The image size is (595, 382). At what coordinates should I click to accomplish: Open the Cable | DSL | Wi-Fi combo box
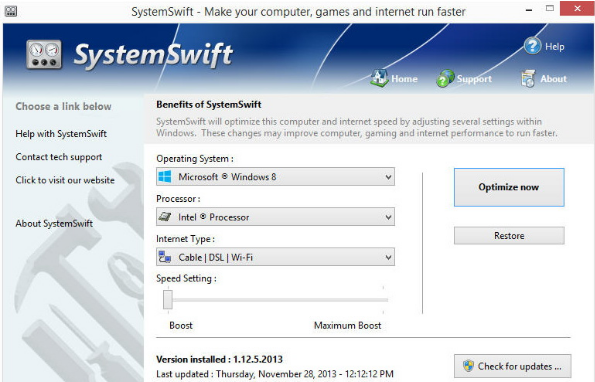(275, 257)
